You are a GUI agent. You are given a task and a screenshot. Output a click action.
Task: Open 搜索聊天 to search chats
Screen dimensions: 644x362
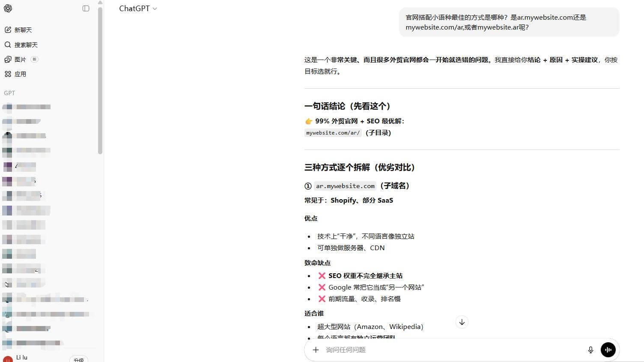point(26,45)
